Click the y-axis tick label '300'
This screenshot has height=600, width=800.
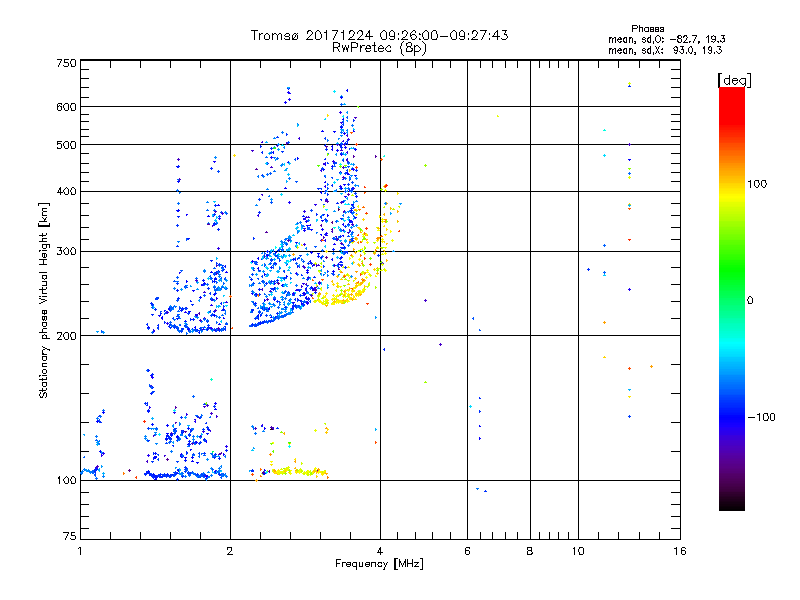[66, 252]
